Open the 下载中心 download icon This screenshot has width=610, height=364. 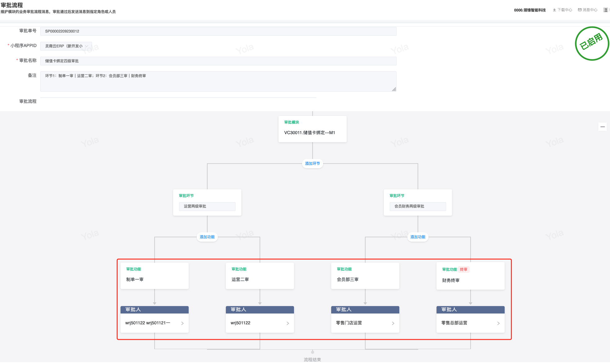555,10
